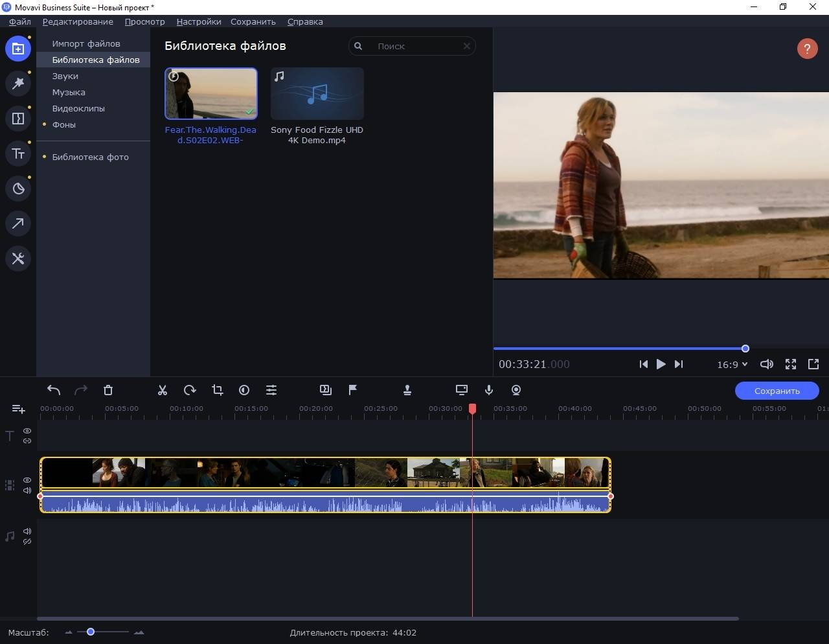Open help via question mark button
This screenshot has height=644, width=829.
pyautogui.click(x=807, y=49)
